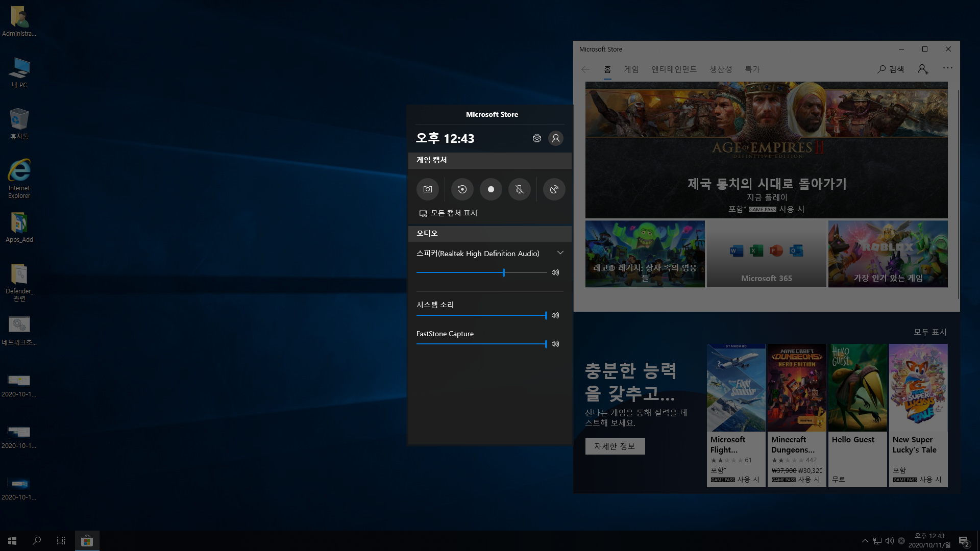Click the 자세한 정보 button
980x551 pixels.
click(615, 446)
